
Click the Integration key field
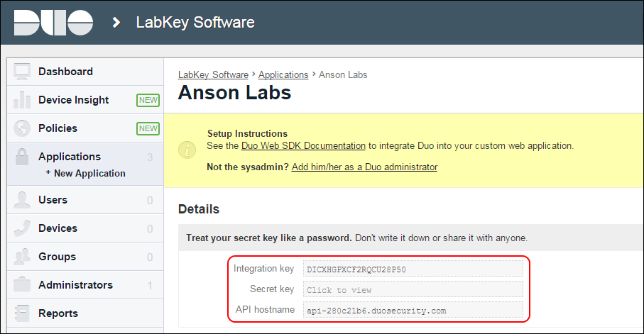tap(413, 269)
